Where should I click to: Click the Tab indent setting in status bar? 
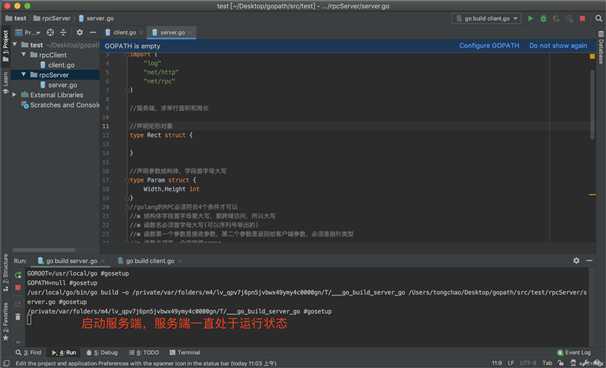547,363
